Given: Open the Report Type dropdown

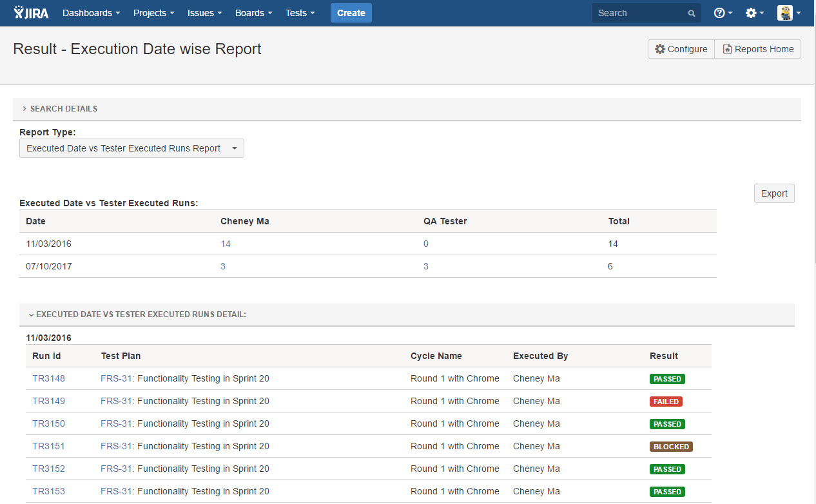Looking at the screenshot, I should (131, 148).
